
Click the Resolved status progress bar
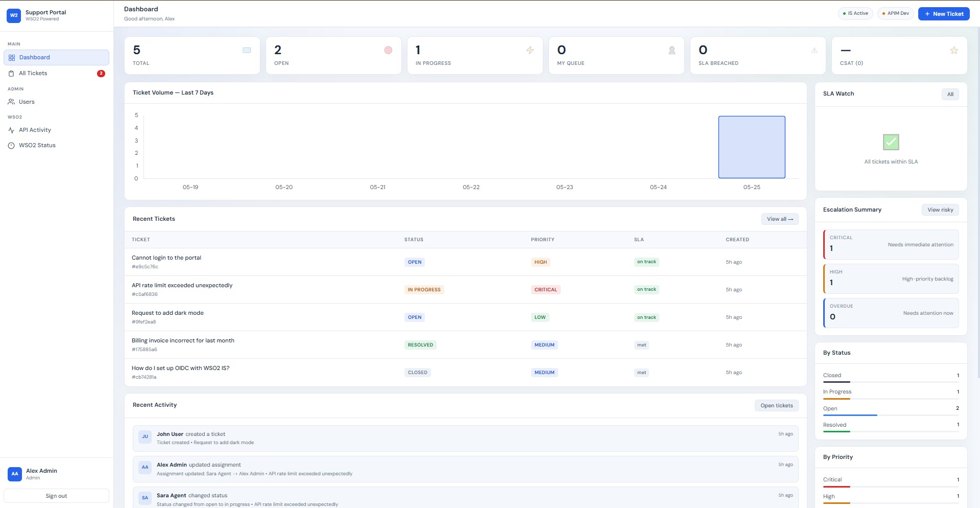[891, 432]
